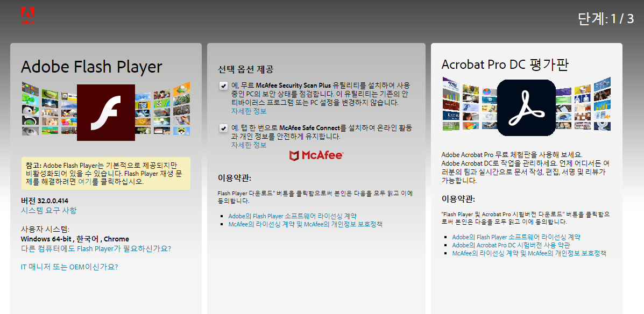
Task: Click the Acrobat Pro DC 평가판 heading
Action: coord(505,65)
